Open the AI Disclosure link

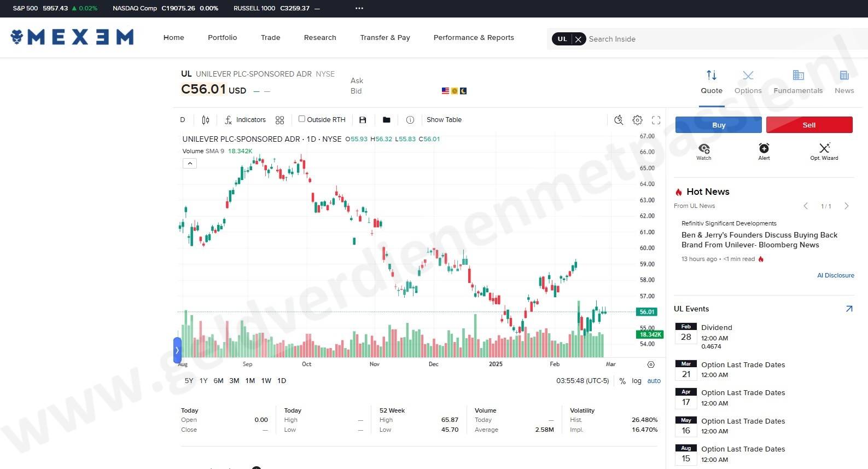click(835, 275)
